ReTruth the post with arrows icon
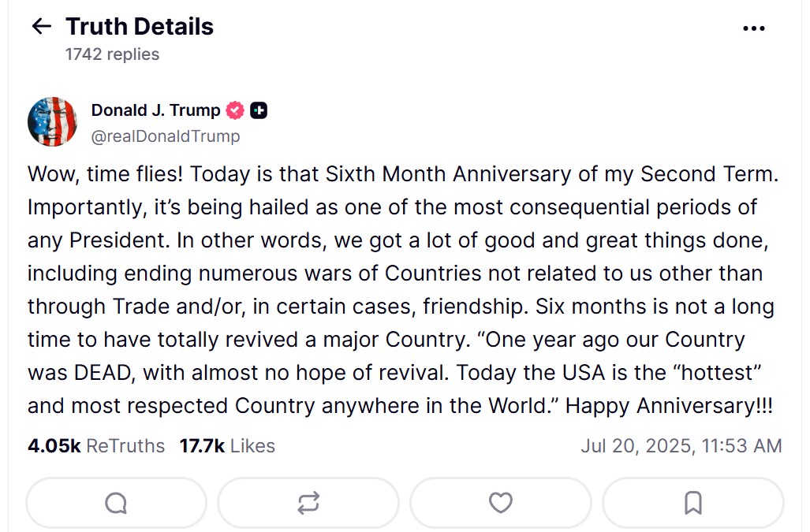 [x=308, y=503]
